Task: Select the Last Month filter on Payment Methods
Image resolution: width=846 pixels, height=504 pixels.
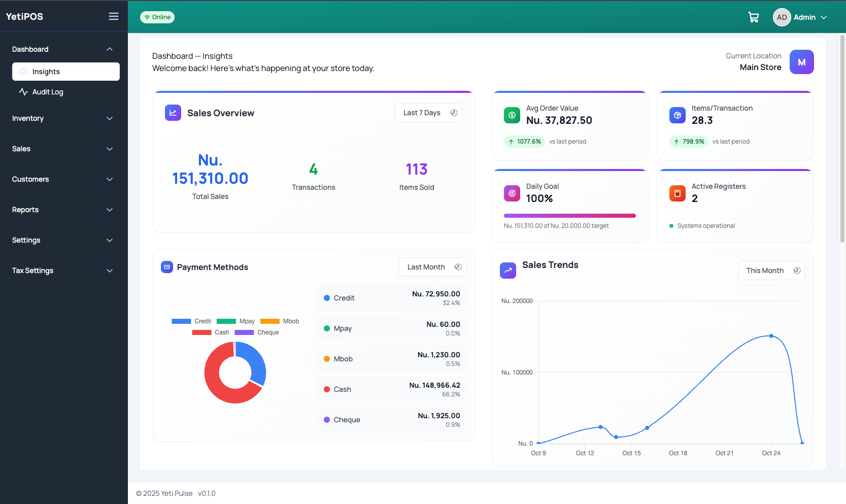Action: tap(432, 266)
